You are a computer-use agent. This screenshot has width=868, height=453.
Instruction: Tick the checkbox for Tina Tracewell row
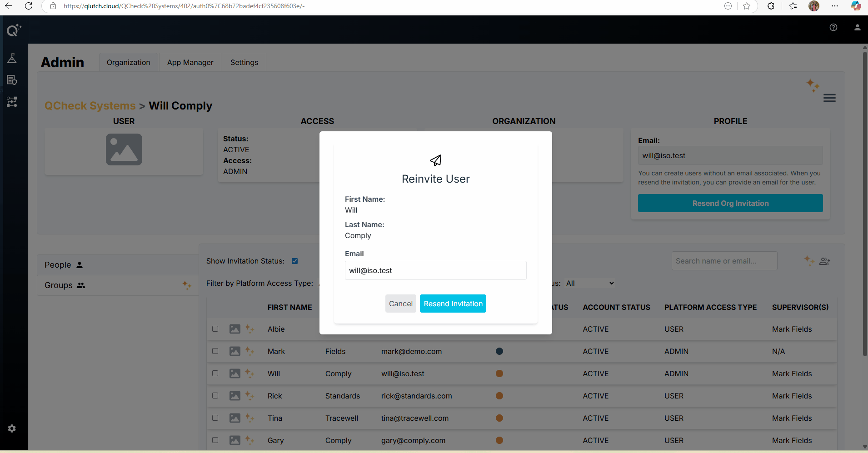[215, 418]
